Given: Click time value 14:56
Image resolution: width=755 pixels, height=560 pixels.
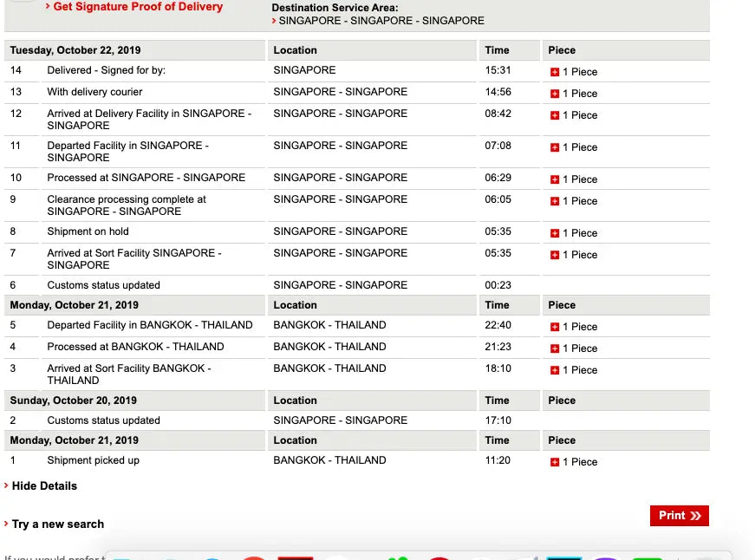Looking at the screenshot, I should [498, 92].
